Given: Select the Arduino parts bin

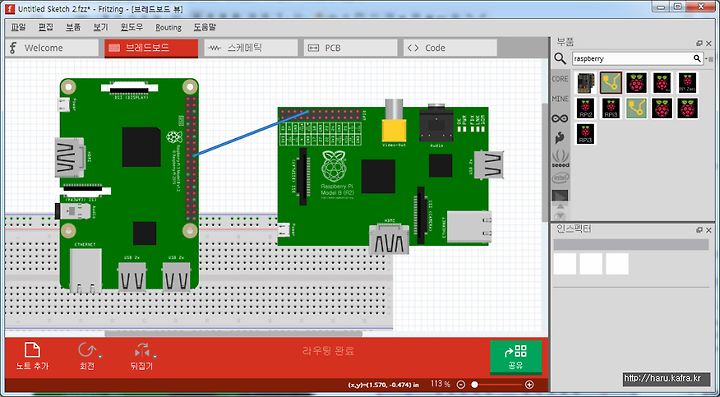Looking at the screenshot, I should point(560,118).
